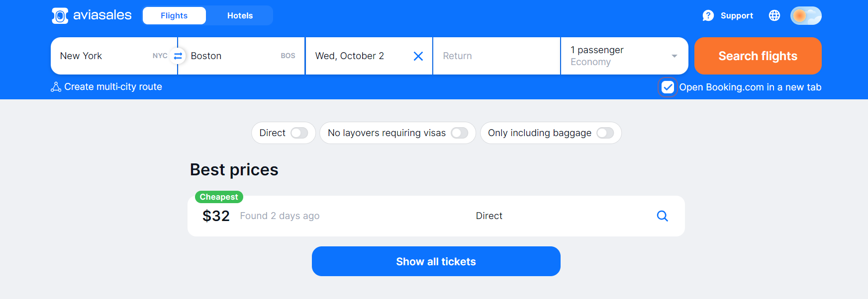Click the Direct label in the ticket row
Viewport: 868px width, 299px height.
coord(489,216)
